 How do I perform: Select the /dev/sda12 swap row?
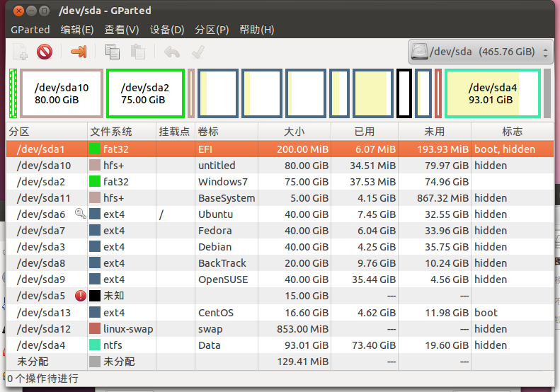click(x=280, y=329)
